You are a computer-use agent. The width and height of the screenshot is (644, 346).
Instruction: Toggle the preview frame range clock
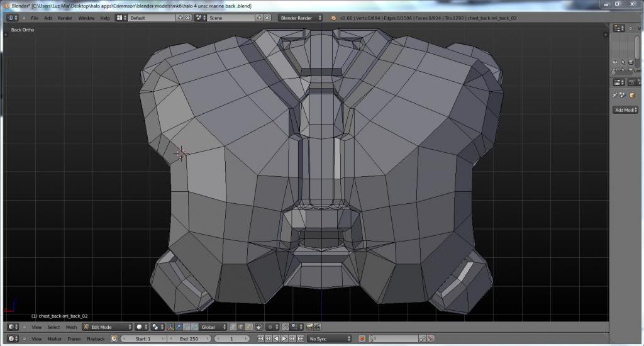click(x=114, y=338)
